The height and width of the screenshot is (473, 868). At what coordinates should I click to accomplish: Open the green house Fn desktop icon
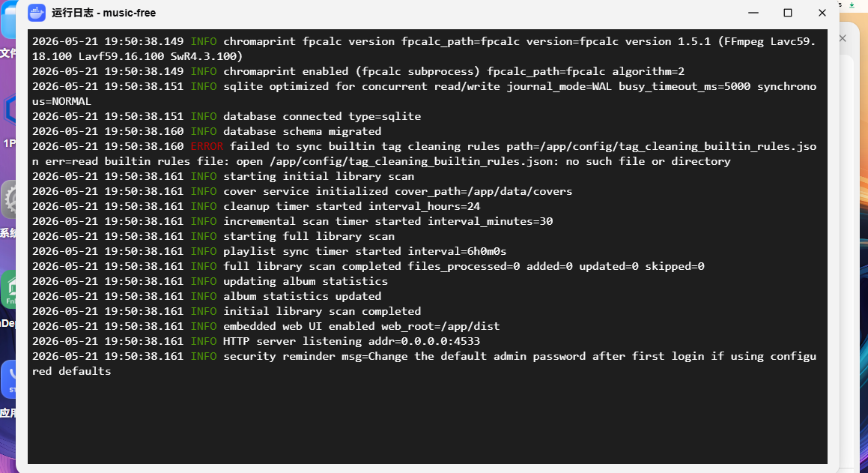coord(8,289)
